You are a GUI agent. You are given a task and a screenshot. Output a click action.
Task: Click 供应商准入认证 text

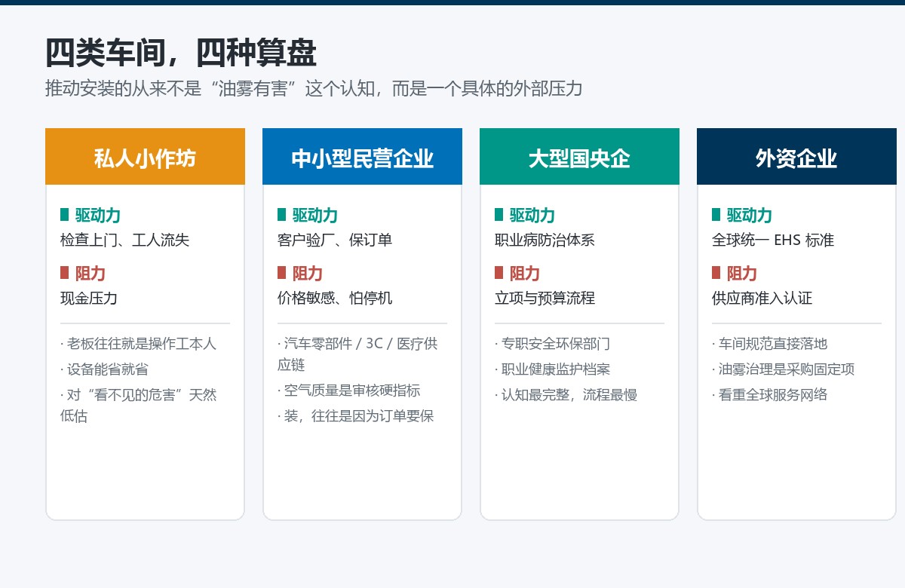(762, 298)
